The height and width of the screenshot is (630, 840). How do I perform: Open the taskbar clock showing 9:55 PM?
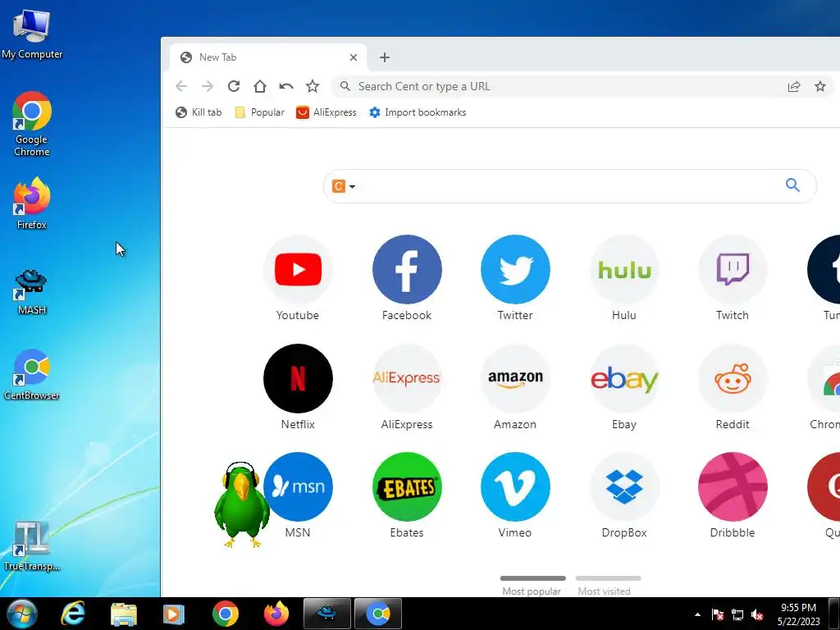(799, 614)
